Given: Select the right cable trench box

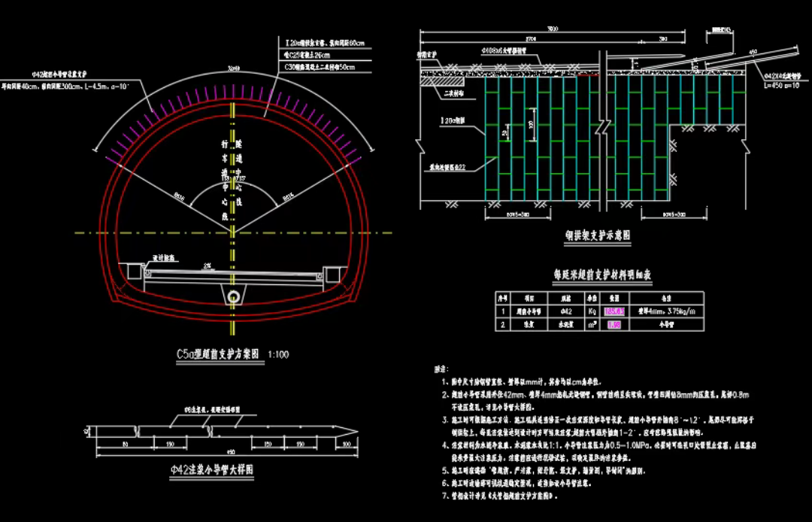Looking at the screenshot, I should 332,274.
